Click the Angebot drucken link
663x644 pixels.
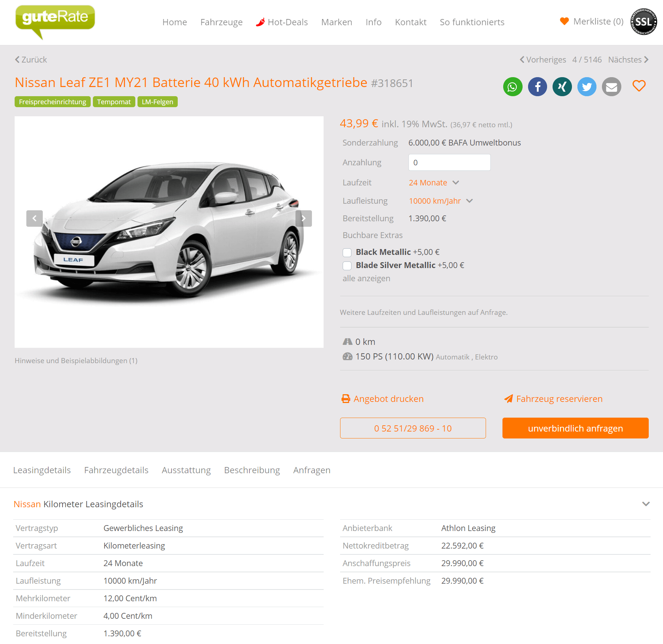(388, 399)
